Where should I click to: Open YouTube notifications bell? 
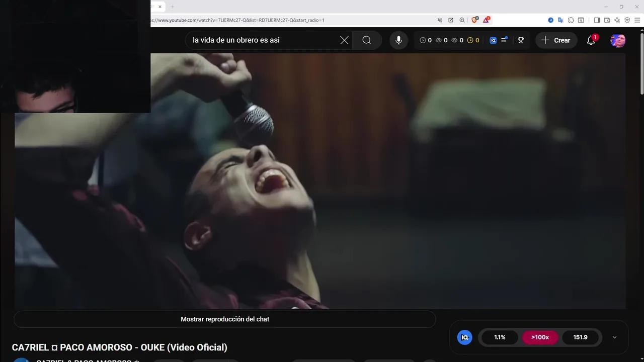[x=591, y=40]
